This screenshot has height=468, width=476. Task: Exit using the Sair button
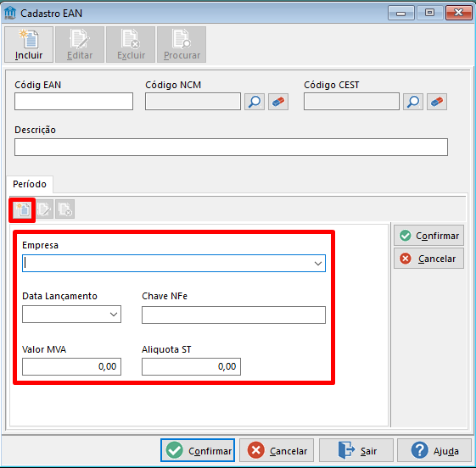pos(356,450)
